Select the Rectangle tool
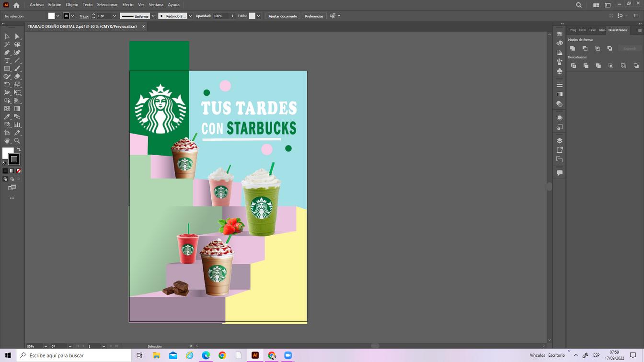This screenshot has height=362, width=644. (x=7, y=68)
